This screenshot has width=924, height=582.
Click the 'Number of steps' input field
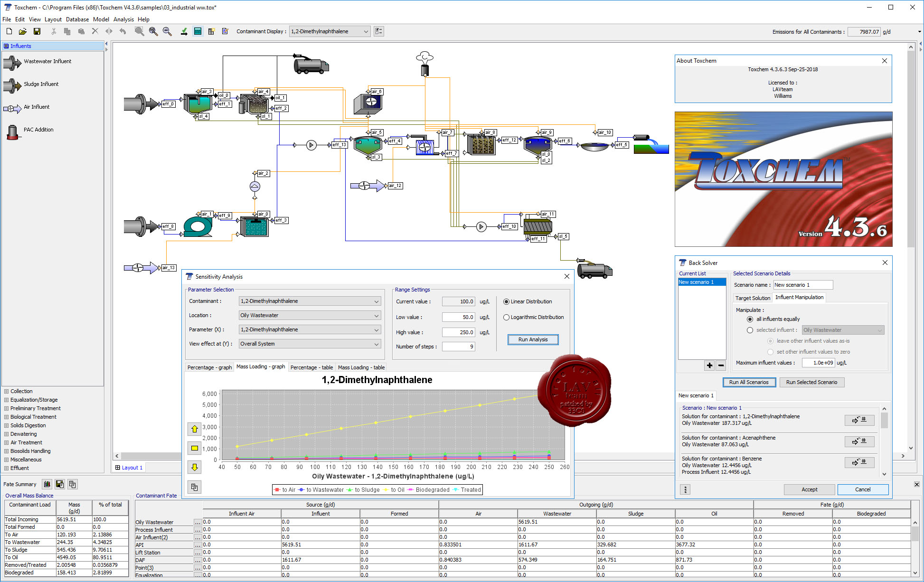point(459,347)
